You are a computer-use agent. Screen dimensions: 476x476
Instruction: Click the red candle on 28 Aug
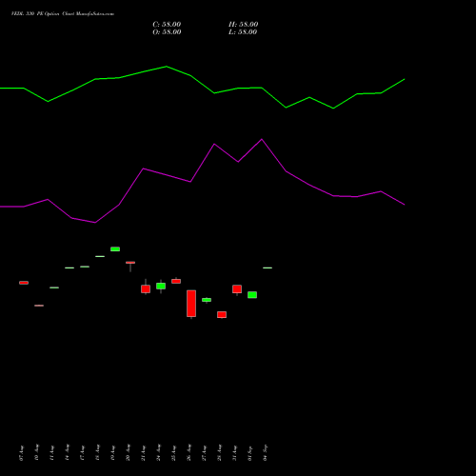(222, 314)
